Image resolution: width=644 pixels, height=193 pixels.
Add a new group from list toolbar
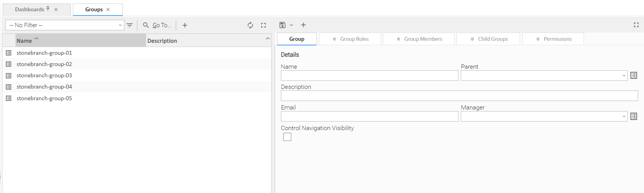click(185, 25)
